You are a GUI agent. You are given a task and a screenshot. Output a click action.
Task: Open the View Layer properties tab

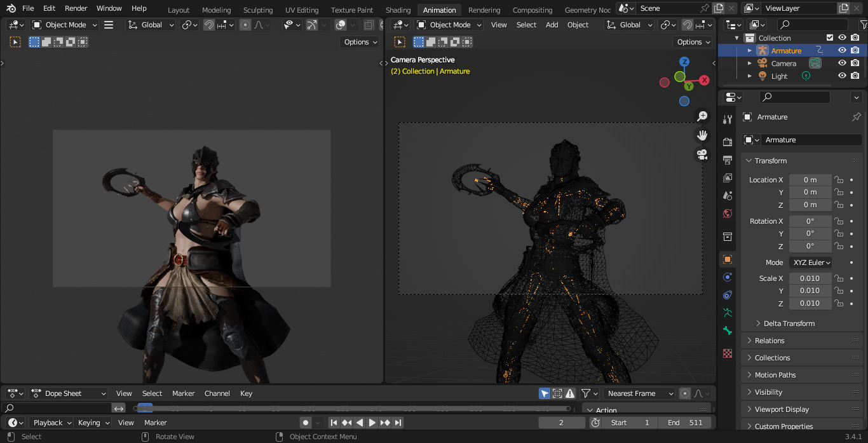(728, 178)
